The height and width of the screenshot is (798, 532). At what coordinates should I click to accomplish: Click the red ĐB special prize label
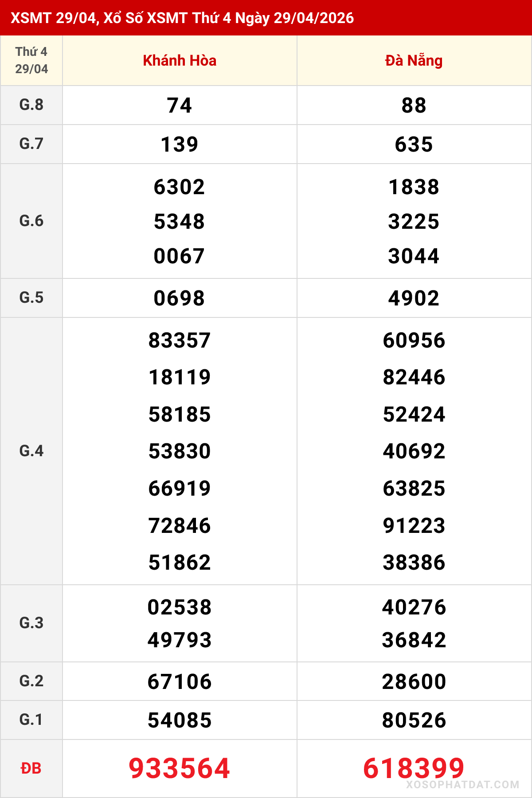tap(31, 768)
